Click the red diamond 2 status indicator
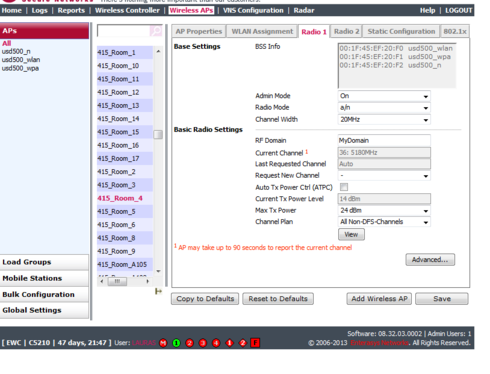Screen dimensions: 490x374 (x=243, y=343)
